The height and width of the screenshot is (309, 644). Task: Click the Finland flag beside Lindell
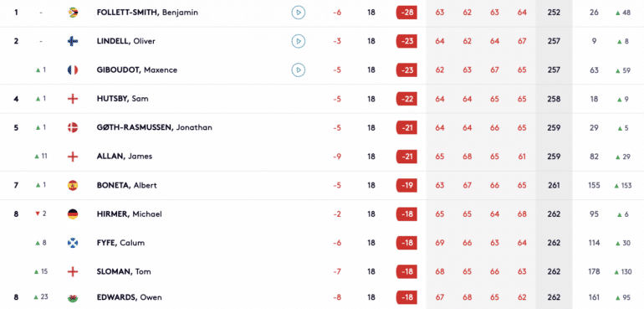(73, 41)
